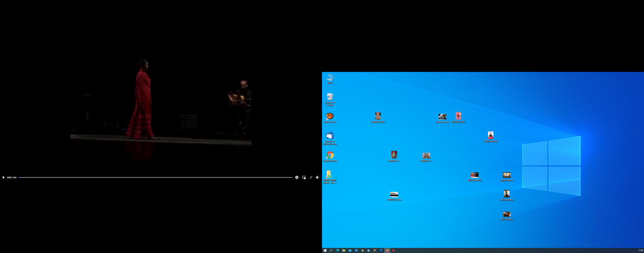Play the flamenco video
Screen dimensions: 644x253
pyautogui.click(x=4, y=177)
